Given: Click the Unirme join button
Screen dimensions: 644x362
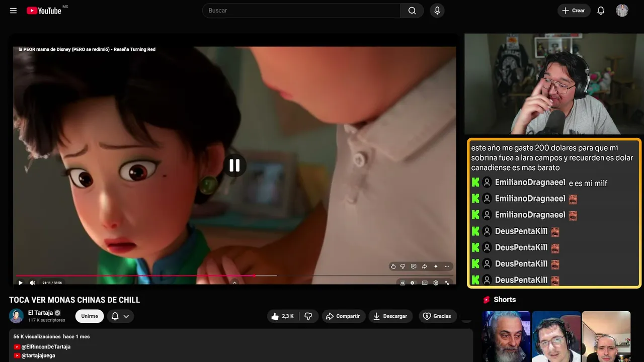Looking at the screenshot, I should click(90, 316).
